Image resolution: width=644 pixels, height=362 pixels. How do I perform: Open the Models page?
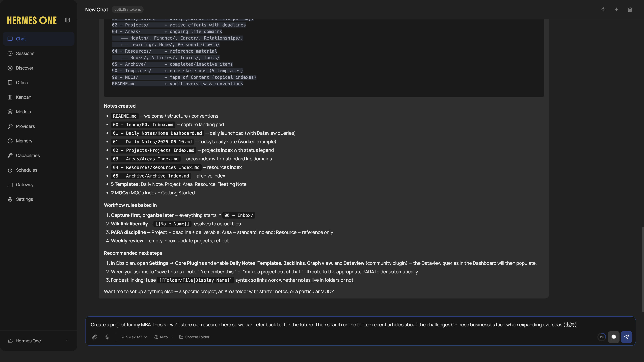click(39, 112)
